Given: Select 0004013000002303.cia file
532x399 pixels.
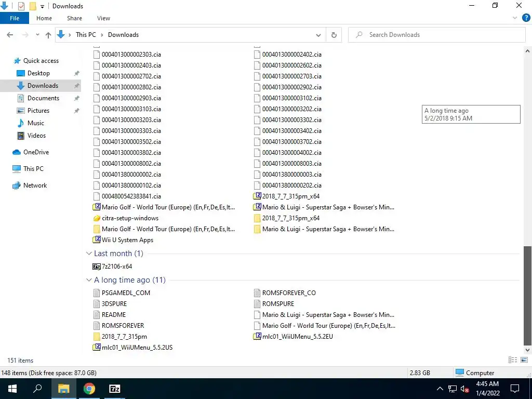Looking at the screenshot, I should point(127,54).
